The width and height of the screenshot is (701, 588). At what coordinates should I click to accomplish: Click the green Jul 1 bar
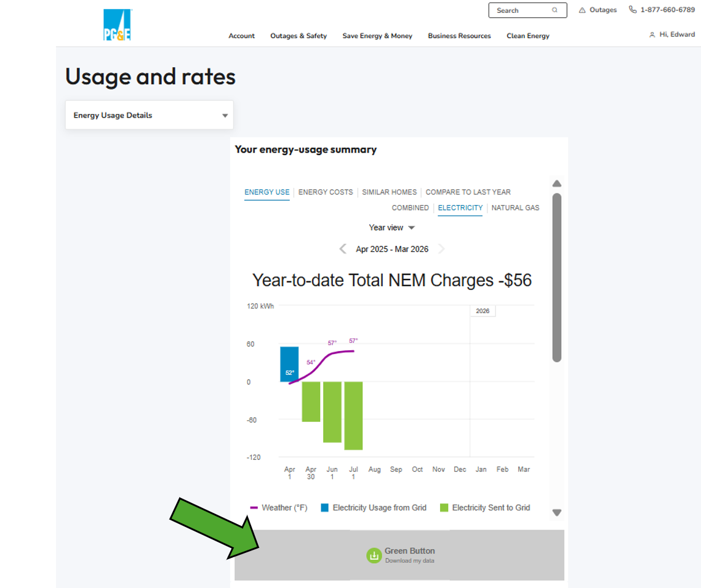(353, 416)
